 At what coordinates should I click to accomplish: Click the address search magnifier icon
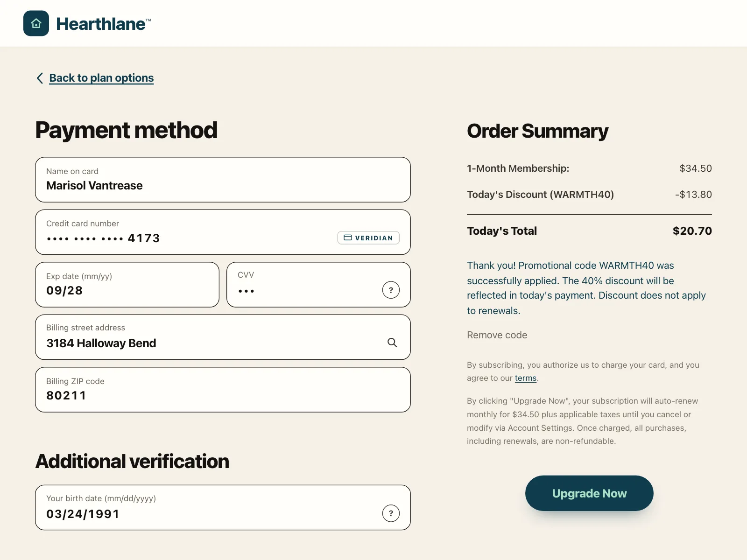point(392,343)
